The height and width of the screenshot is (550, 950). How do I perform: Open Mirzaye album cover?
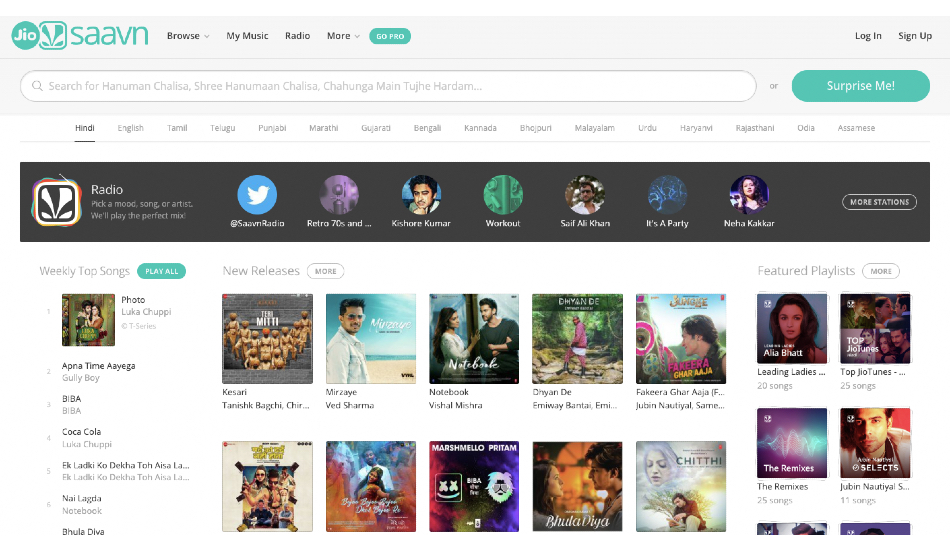coord(371,339)
